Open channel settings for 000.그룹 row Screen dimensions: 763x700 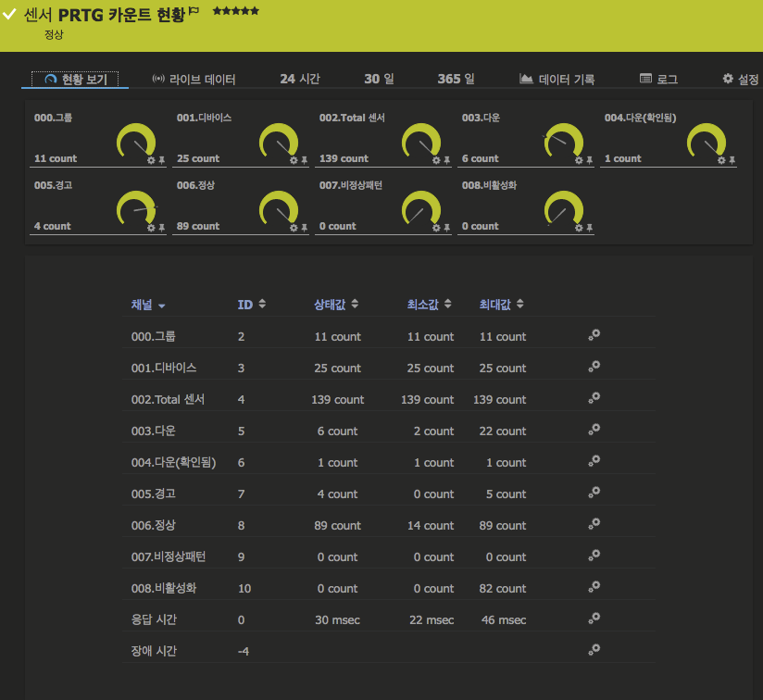594,334
